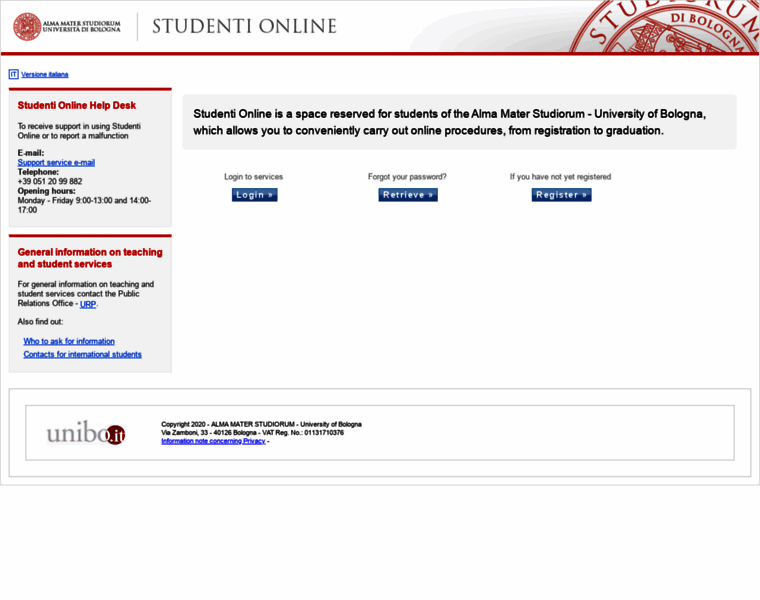Click the STUDENTI ONLINE header title
Screen dimensions: 760x600
tap(244, 26)
